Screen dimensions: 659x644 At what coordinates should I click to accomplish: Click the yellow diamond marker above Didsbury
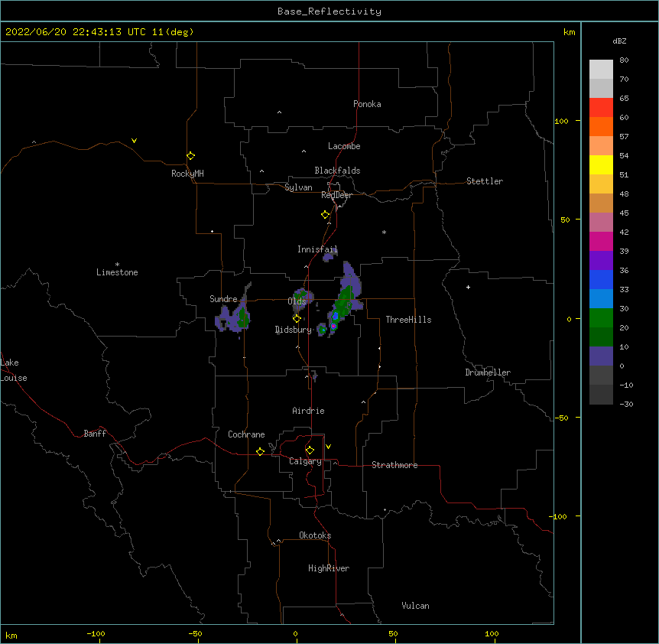point(297,318)
